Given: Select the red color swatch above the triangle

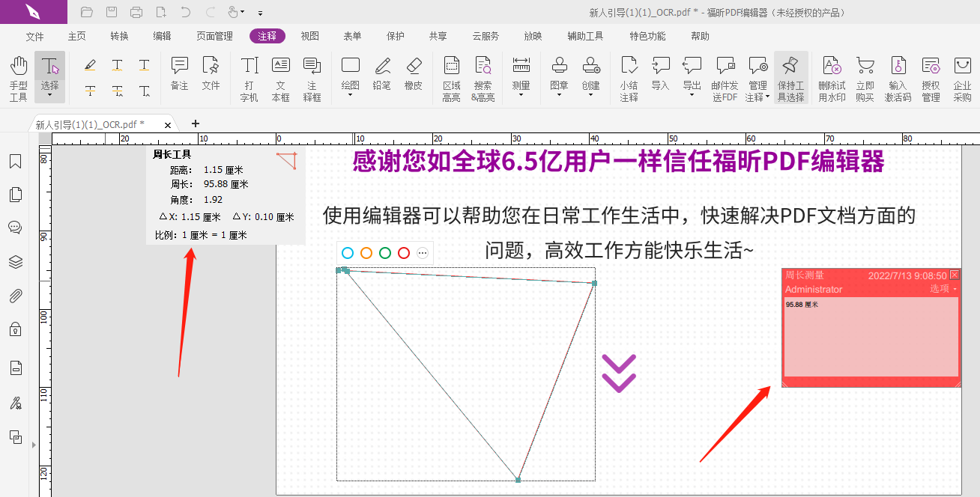Looking at the screenshot, I should 404,253.
